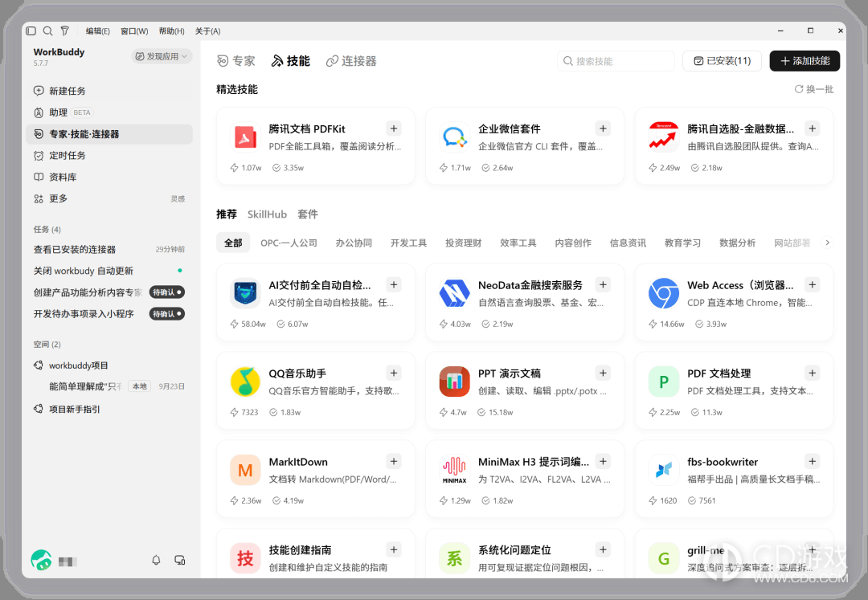Open the 发现应用 dropdown

click(162, 56)
